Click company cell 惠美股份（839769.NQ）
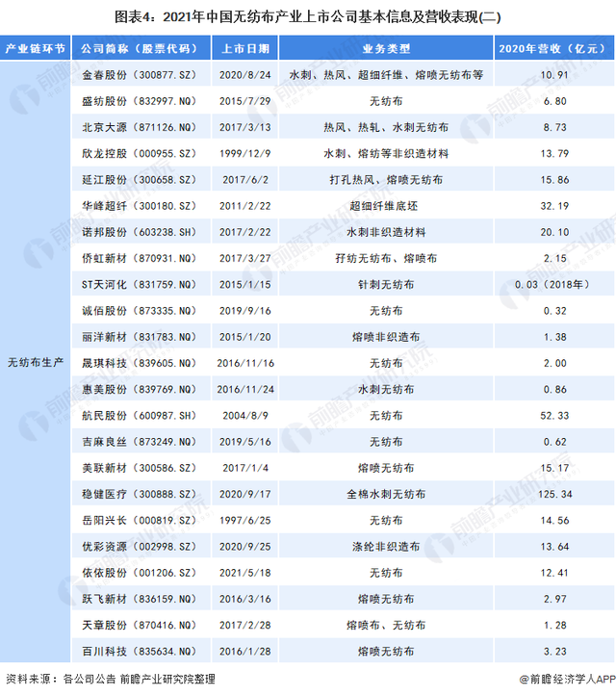The image size is (616, 696). point(140,389)
